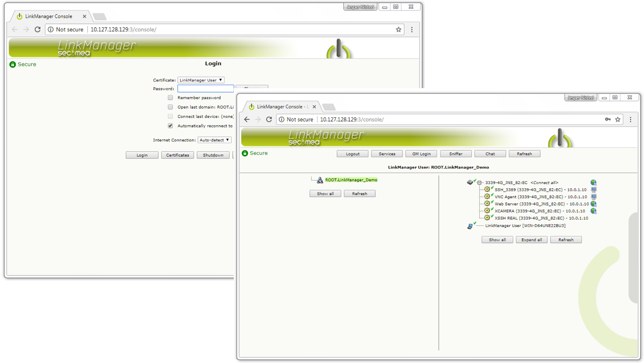
Task: Close the LinkManager Console tab in the Login window
Action: 85,17
